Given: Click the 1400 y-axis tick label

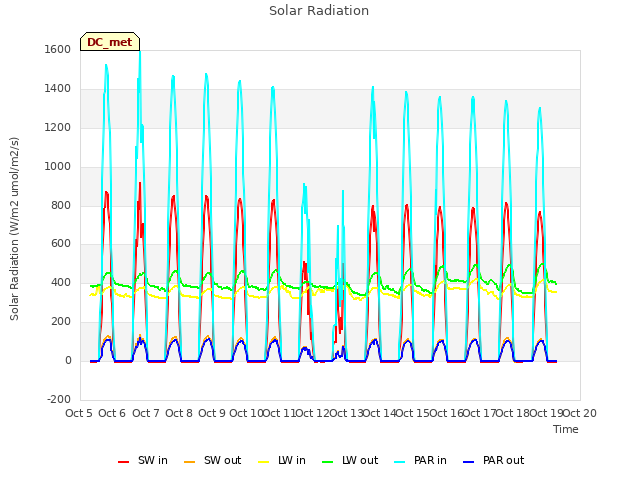Looking at the screenshot, I should tap(58, 89).
